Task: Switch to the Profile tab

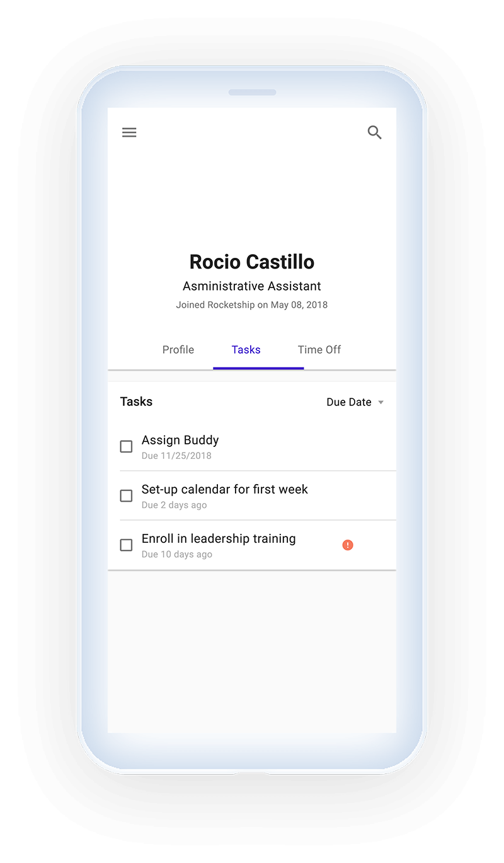Action: tap(178, 350)
